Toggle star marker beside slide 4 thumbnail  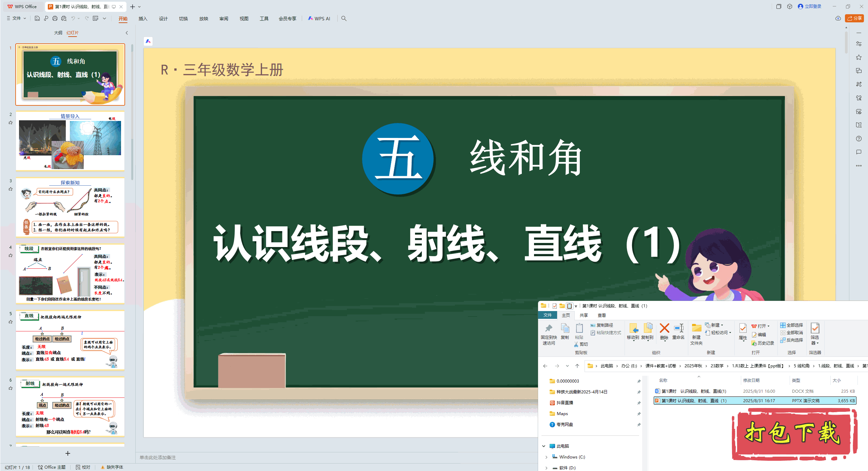coord(11,255)
